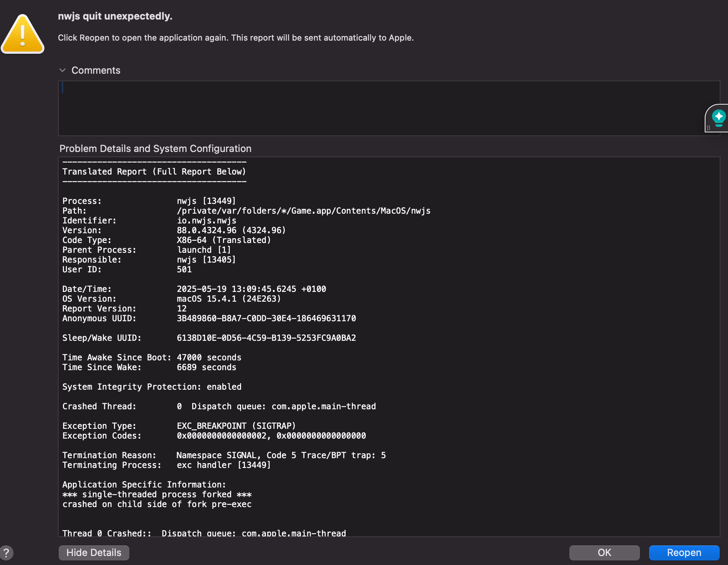Click 'System Integrity Protection: enabled' line
Image resolution: width=728 pixels, height=565 pixels.
coord(152,387)
